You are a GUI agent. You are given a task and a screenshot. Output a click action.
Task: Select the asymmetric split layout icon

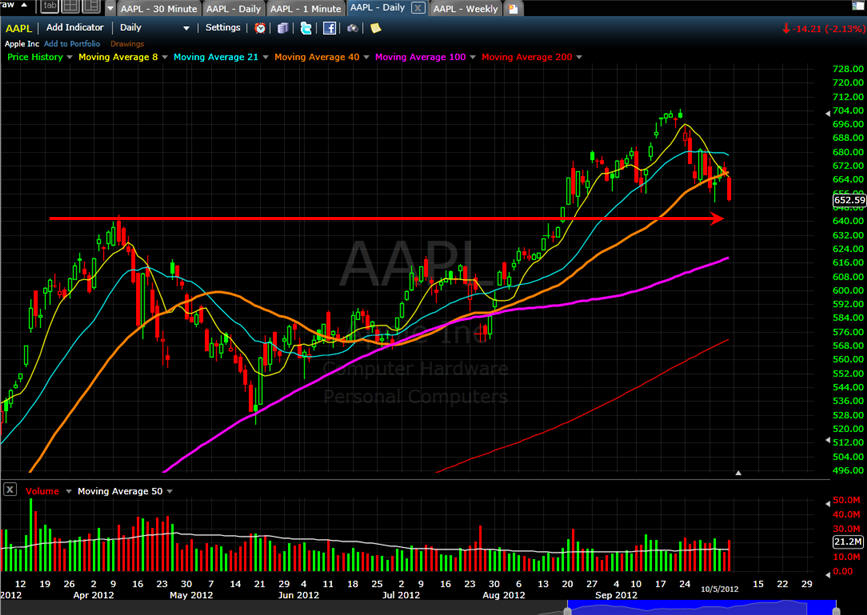click(x=91, y=7)
